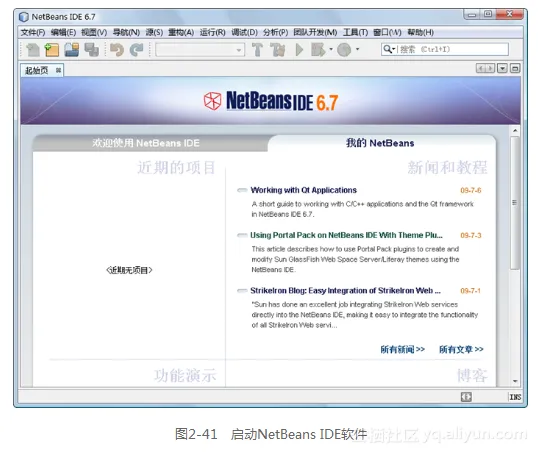Click the Profile Main Project icon
Image resolution: width=538 pixels, height=454 pixels.
coord(344,50)
